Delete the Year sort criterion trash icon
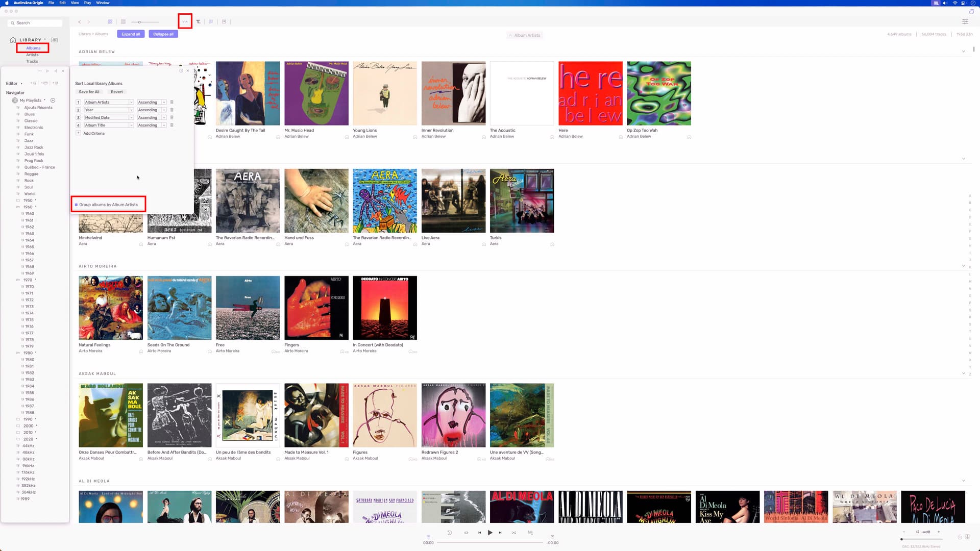 pos(171,110)
